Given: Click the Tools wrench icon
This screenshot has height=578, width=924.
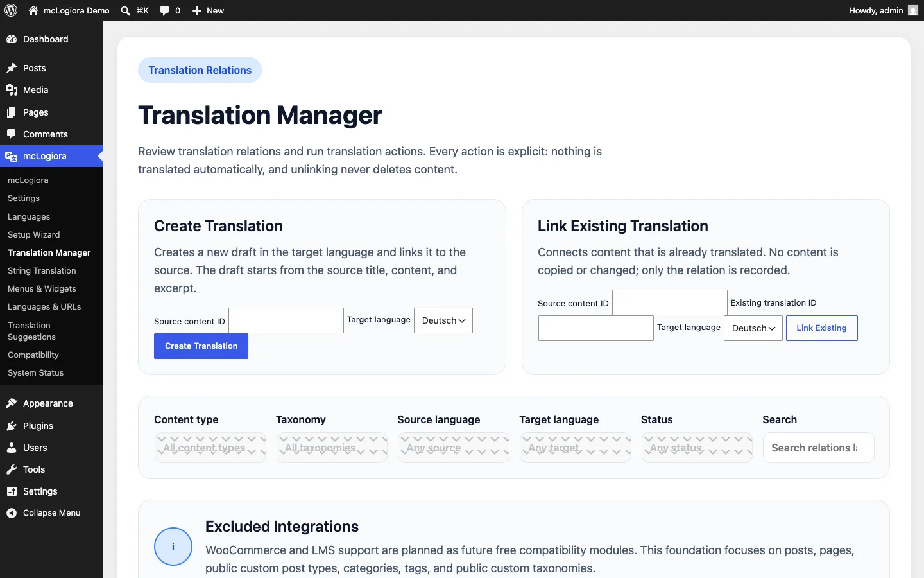Looking at the screenshot, I should tap(12, 469).
